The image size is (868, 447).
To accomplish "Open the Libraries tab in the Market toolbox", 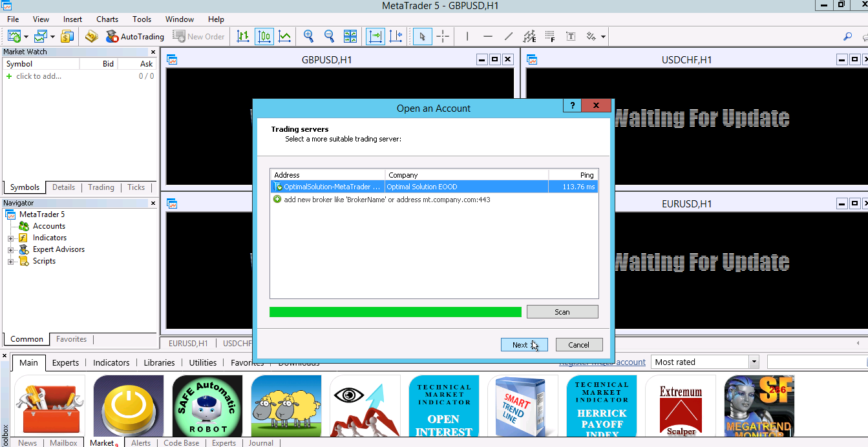I will [x=159, y=362].
